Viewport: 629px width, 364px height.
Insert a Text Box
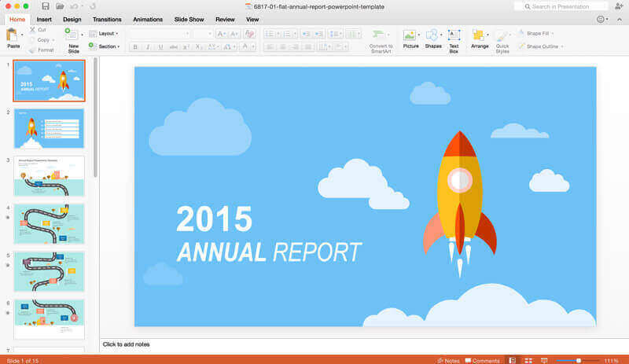(454, 39)
